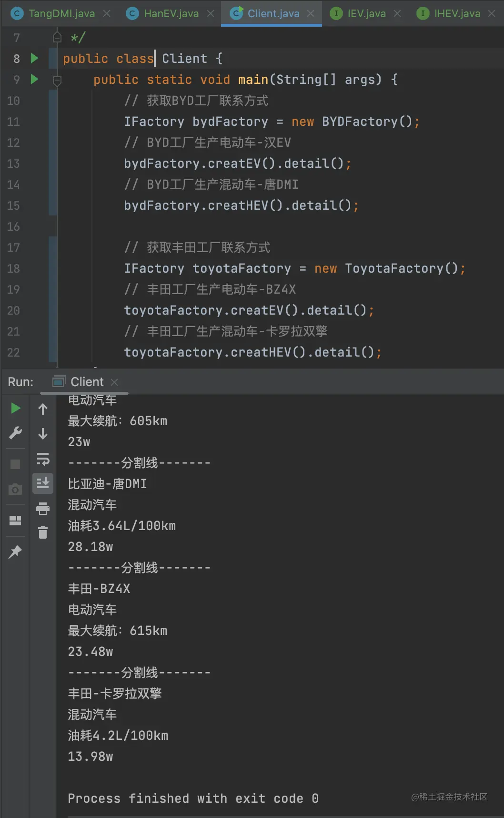504x818 pixels.
Task: Collapse the main method fold marker
Action: [x=57, y=80]
